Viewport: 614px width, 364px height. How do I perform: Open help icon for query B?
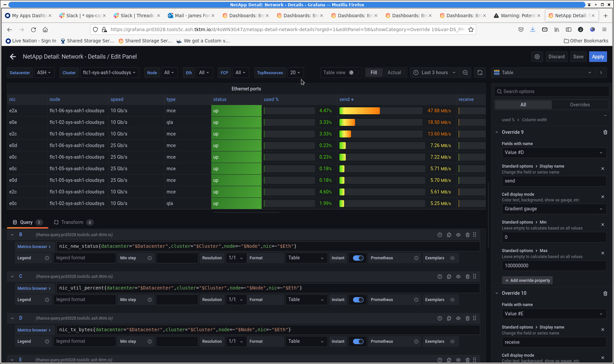[440, 235]
